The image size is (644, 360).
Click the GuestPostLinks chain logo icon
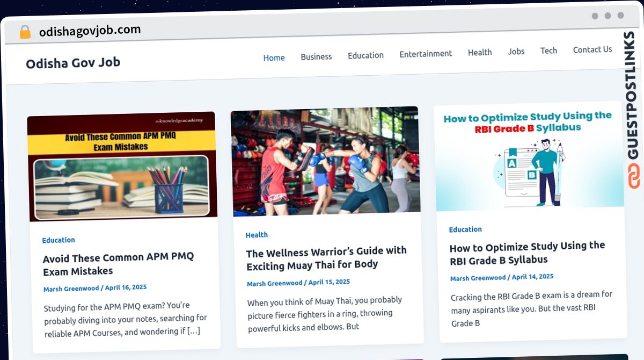634,177
